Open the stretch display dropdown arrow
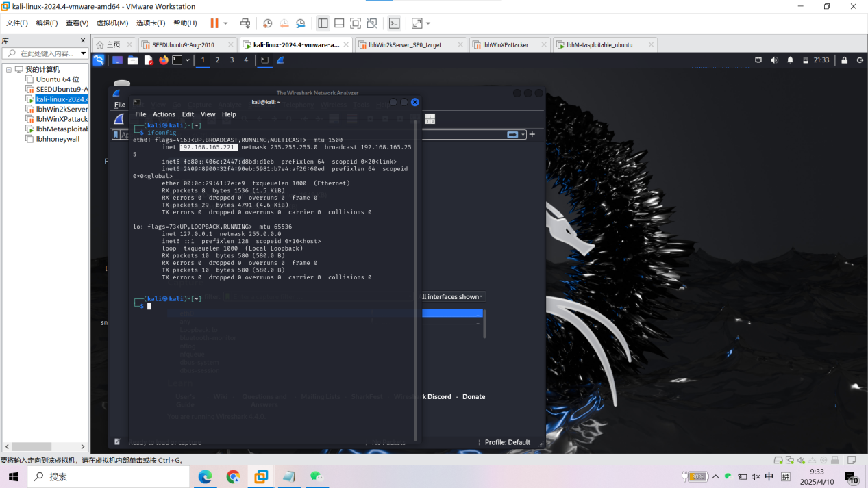This screenshot has width=868, height=488. pos(428,23)
